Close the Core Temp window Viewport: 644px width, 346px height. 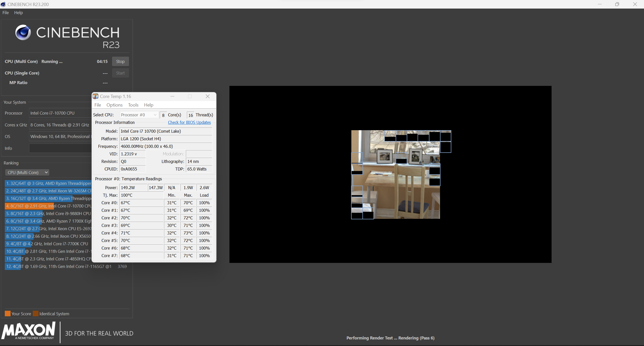(x=208, y=96)
